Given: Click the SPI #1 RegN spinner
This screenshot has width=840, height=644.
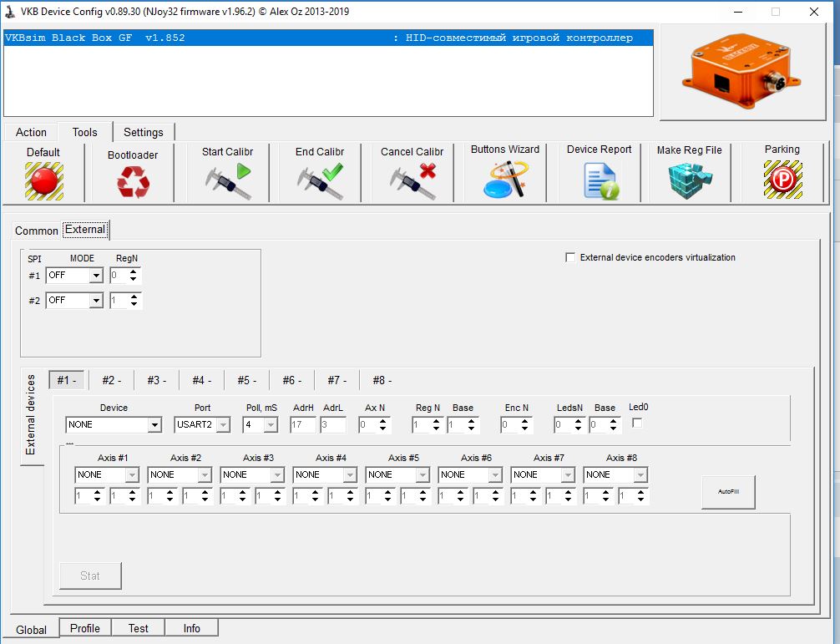Looking at the screenshot, I should pos(125,276).
